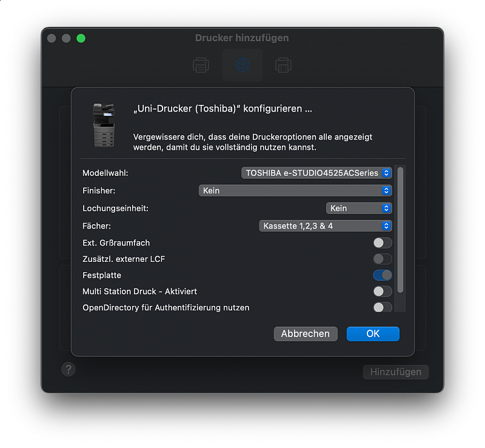Click the Festplatte label text
Image resolution: width=485 pixels, height=448 pixels.
pyautogui.click(x=102, y=275)
